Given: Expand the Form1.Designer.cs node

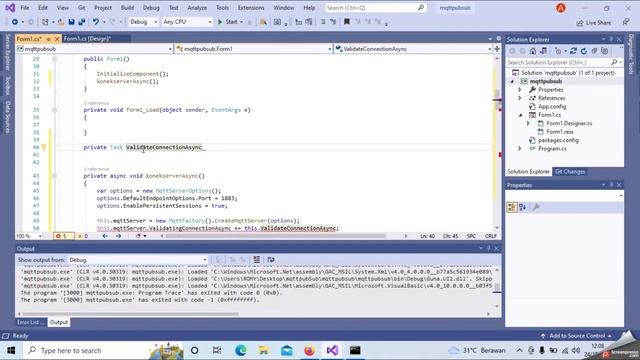Looking at the screenshot, I should (528, 123).
